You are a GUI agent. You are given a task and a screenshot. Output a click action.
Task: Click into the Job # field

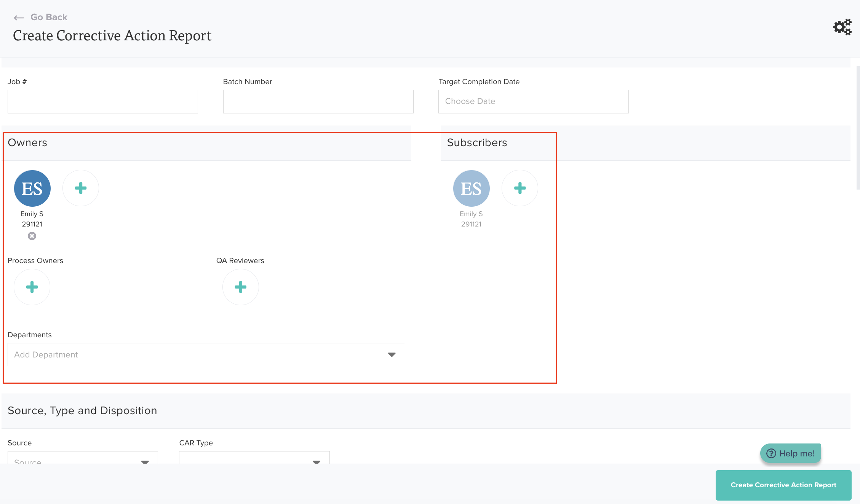click(103, 102)
